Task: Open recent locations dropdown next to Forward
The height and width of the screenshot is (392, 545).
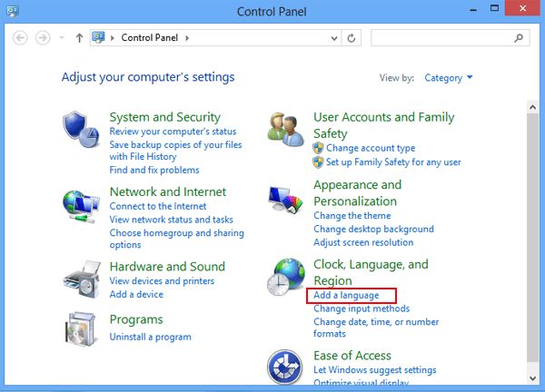Action: [62, 38]
